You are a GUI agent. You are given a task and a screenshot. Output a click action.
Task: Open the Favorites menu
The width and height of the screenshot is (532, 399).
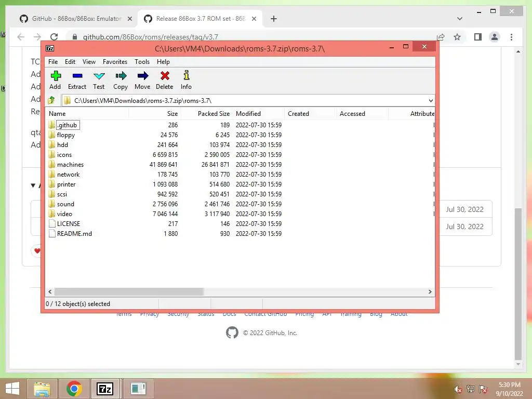pyautogui.click(x=115, y=62)
